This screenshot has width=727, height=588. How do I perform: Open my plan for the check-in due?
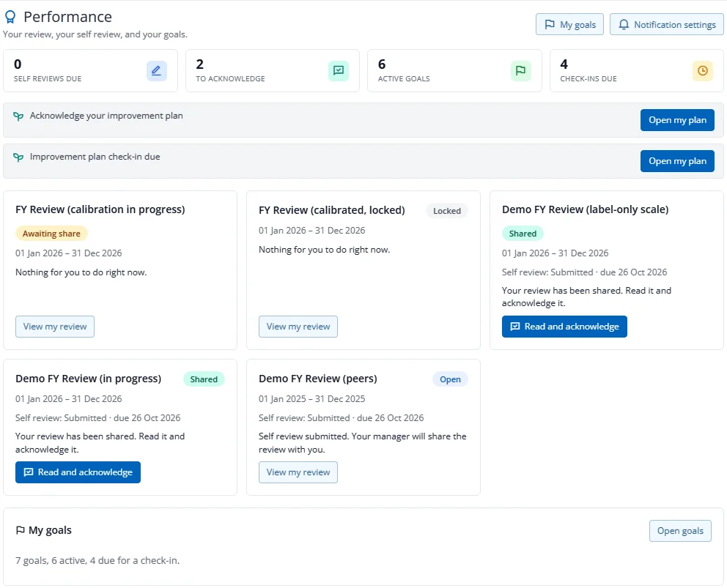pos(677,161)
